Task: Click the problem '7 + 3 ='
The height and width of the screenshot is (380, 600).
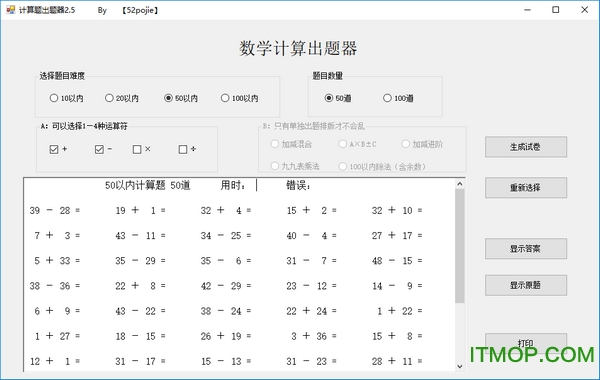Action: click(57, 235)
